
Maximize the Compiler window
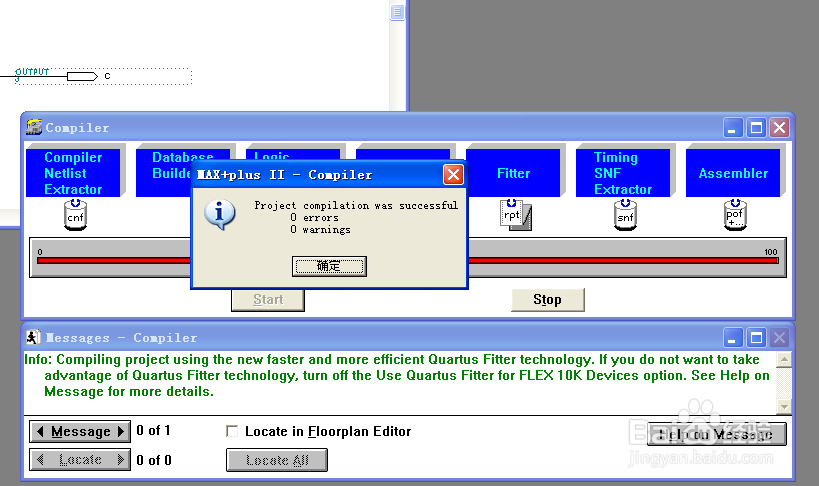point(756,128)
